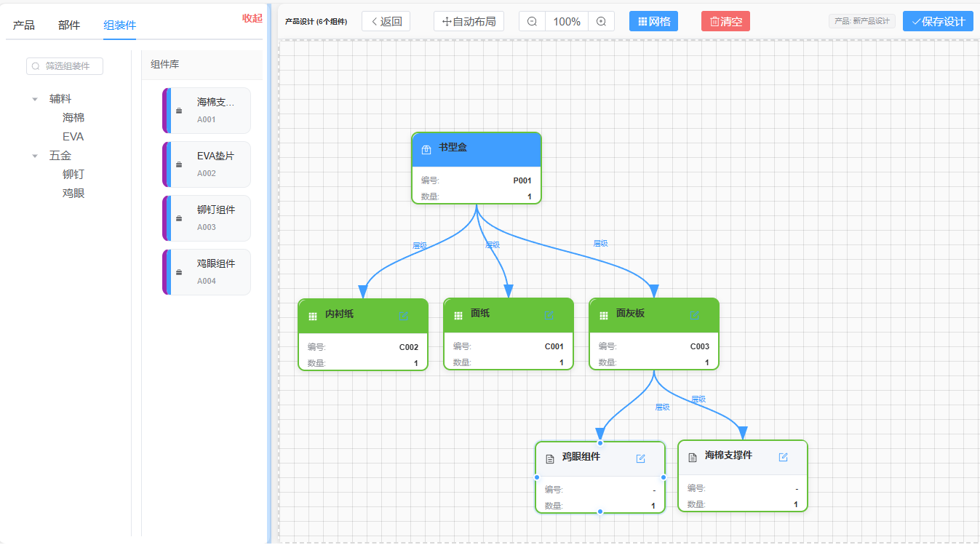Select 铆钉 in the tree list
Screen dimensions: 980x545
pos(73,175)
